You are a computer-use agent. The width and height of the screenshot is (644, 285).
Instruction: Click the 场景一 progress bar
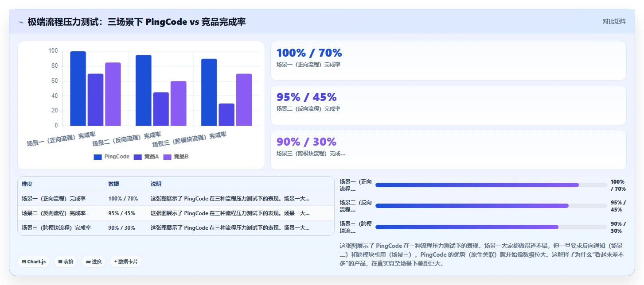coord(491,185)
